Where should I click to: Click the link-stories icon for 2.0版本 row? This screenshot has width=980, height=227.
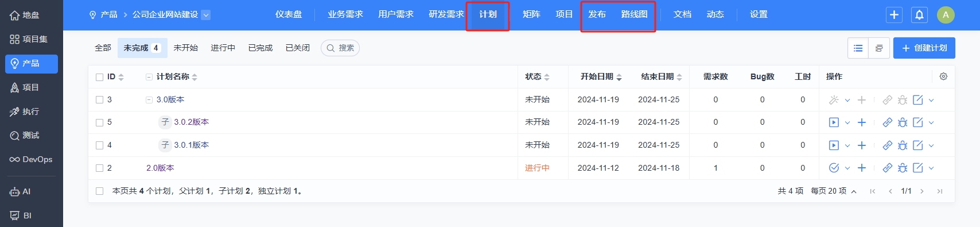pyautogui.click(x=887, y=168)
